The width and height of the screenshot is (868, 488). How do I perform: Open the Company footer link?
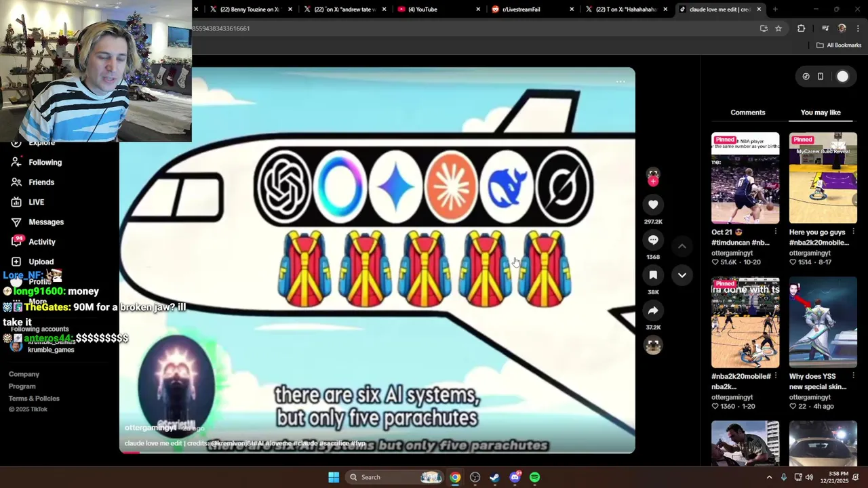point(24,374)
